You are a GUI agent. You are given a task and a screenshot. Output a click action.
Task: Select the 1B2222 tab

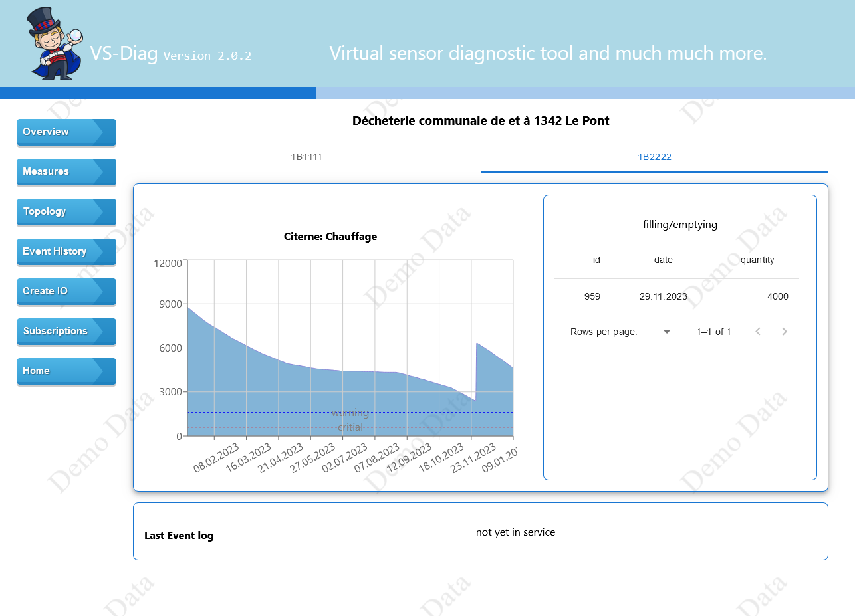click(x=654, y=157)
